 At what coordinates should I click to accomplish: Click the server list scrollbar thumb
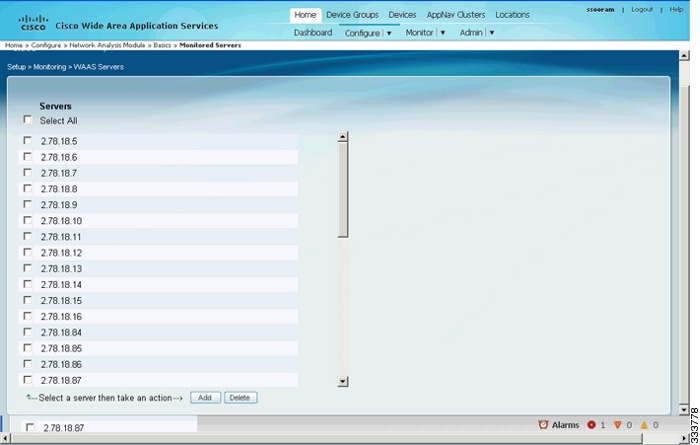343,190
